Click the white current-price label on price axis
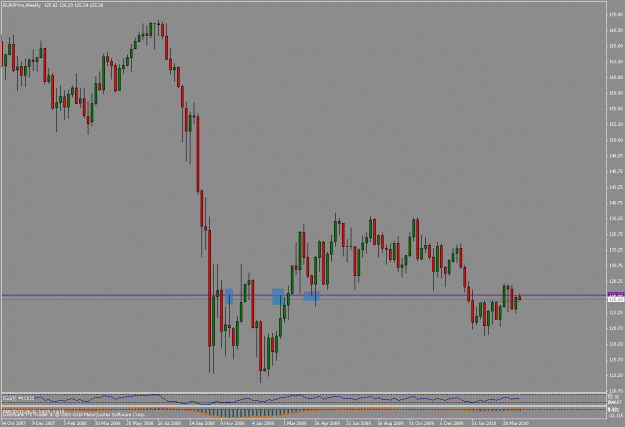 615,299
